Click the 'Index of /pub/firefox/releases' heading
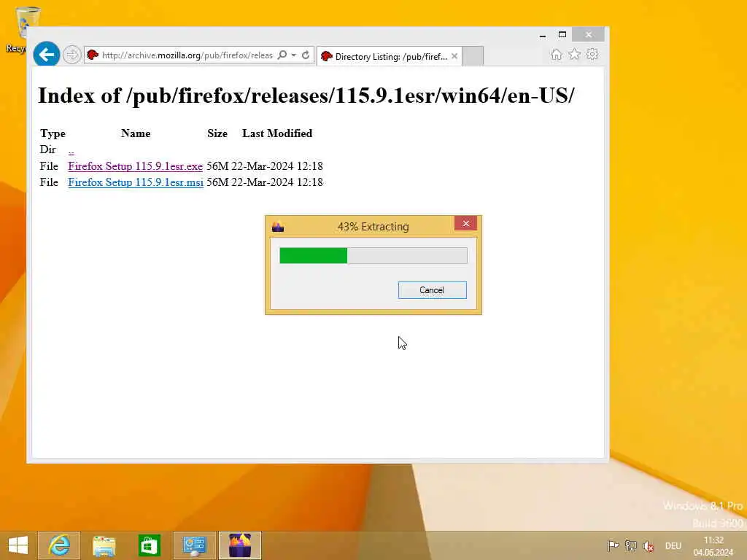The image size is (747, 560). (x=306, y=96)
